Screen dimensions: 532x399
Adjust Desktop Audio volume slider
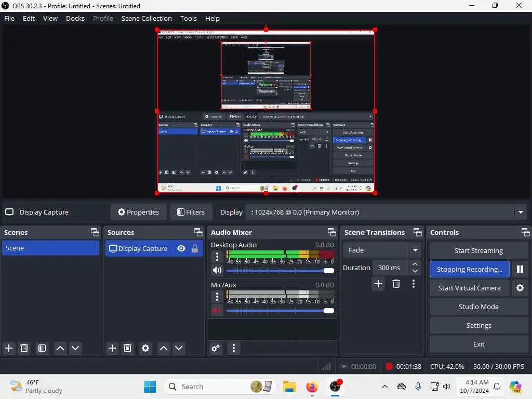coord(280,271)
